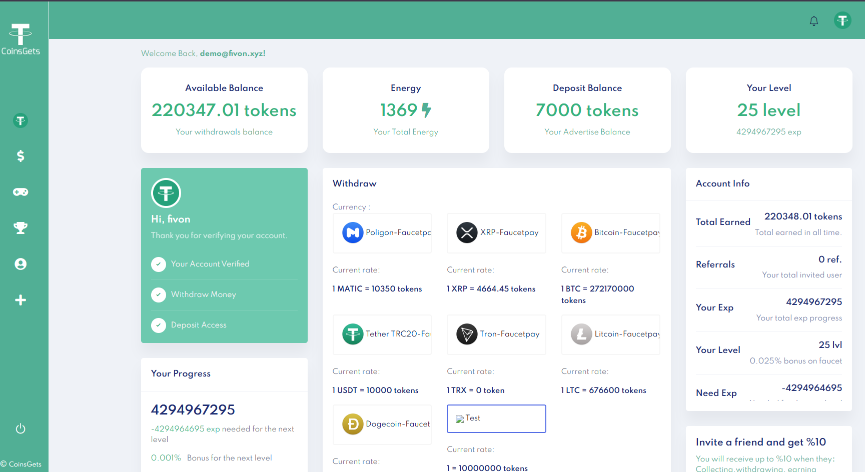Viewport: 865px width, 472px height.
Task: Choose Tether TRC20 withdrawal option
Action: pyautogui.click(x=382, y=334)
